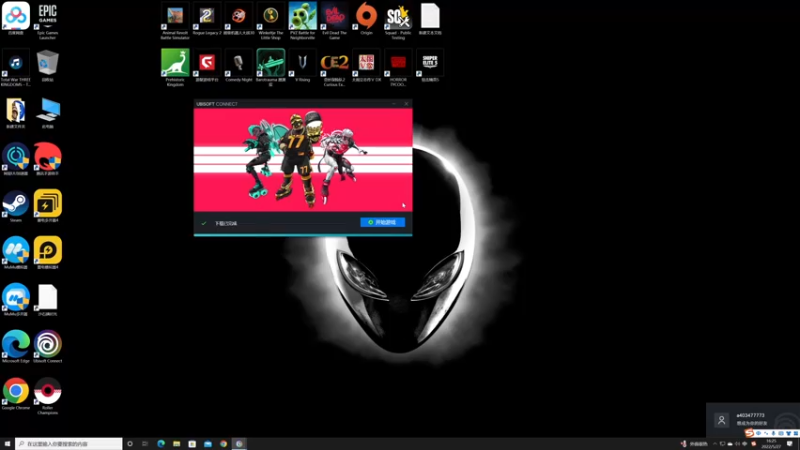This screenshot has height=450, width=800.
Task: Open Cortana circle on taskbar
Action: (130, 444)
